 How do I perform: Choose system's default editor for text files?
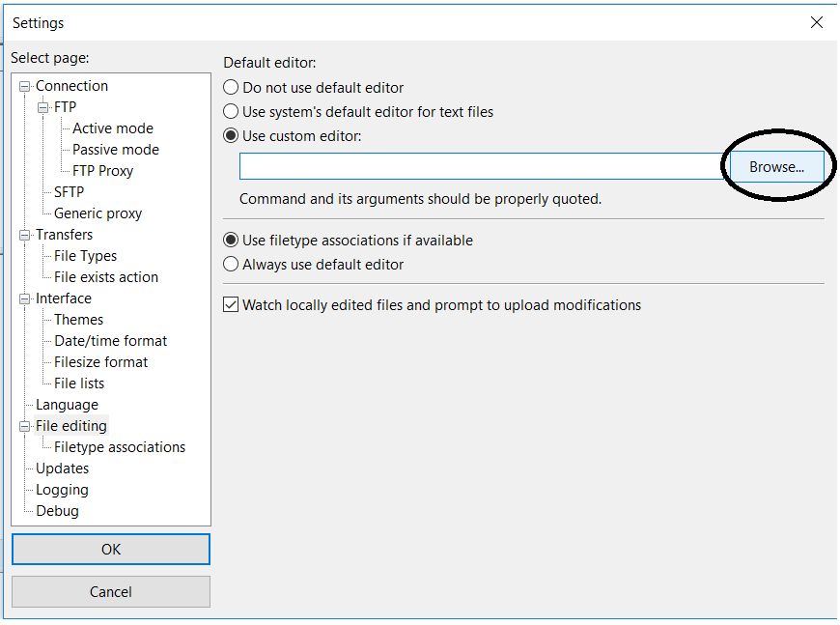[x=231, y=111]
